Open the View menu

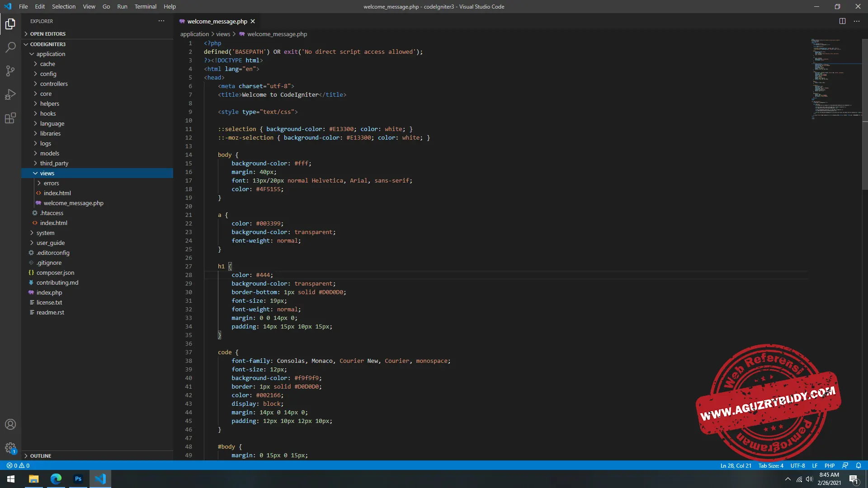pos(89,6)
